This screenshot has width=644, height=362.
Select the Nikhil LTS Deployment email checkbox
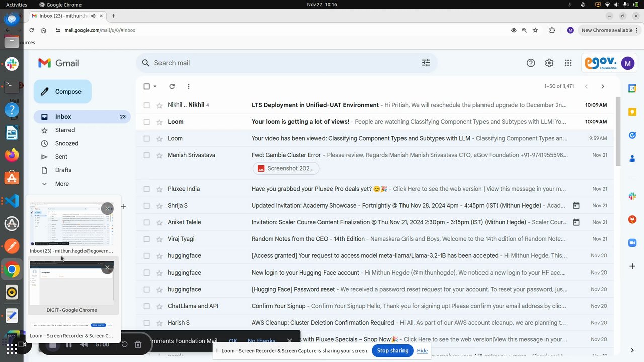tap(146, 105)
